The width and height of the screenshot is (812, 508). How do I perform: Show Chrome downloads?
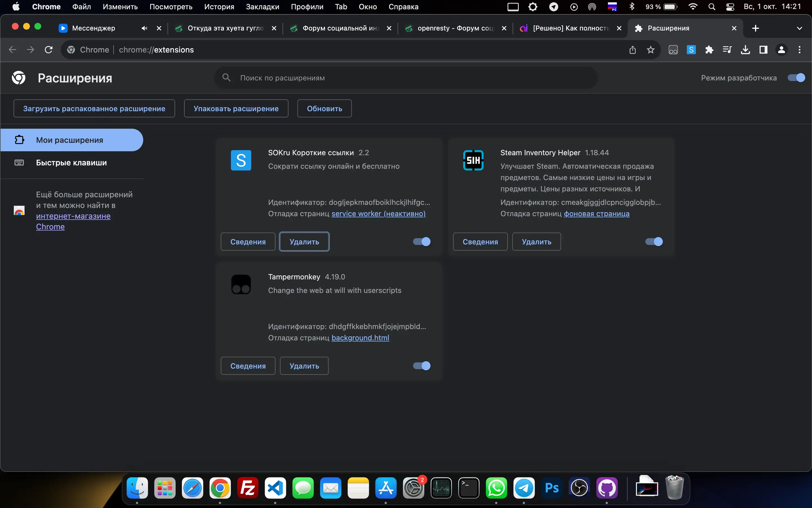tap(745, 50)
